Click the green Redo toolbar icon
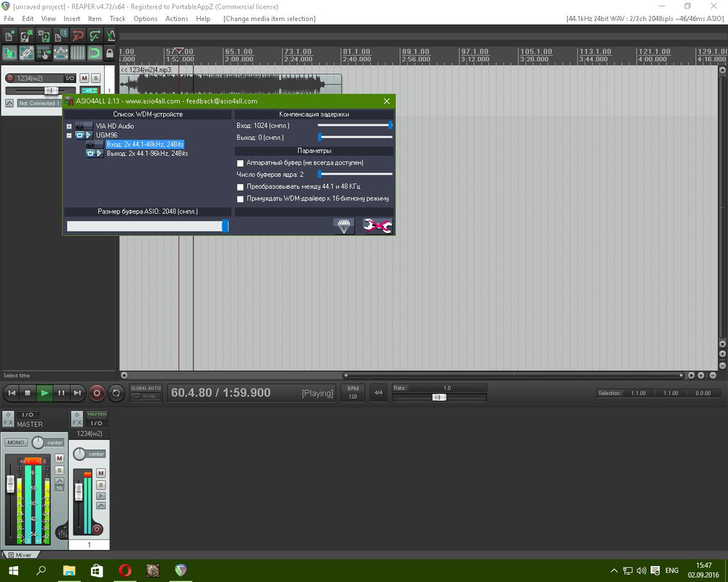 click(95, 36)
